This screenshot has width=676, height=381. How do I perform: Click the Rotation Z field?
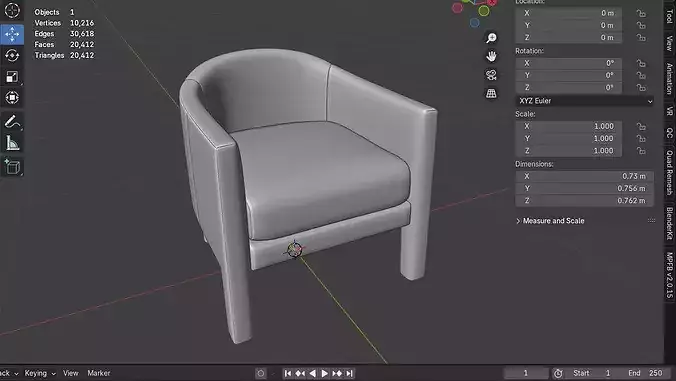(x=569, y=87)
